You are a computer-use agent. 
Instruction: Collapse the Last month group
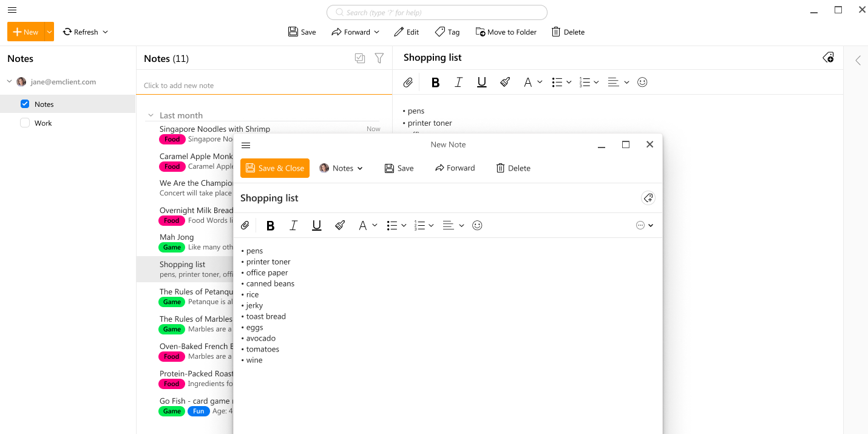(x=151, y=115)
